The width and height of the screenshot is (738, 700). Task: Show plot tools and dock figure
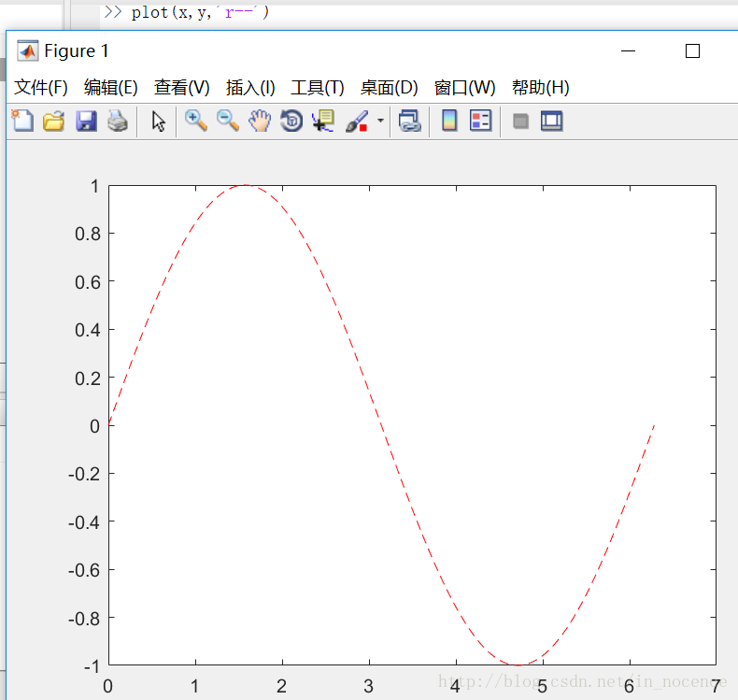click(552, 121)
